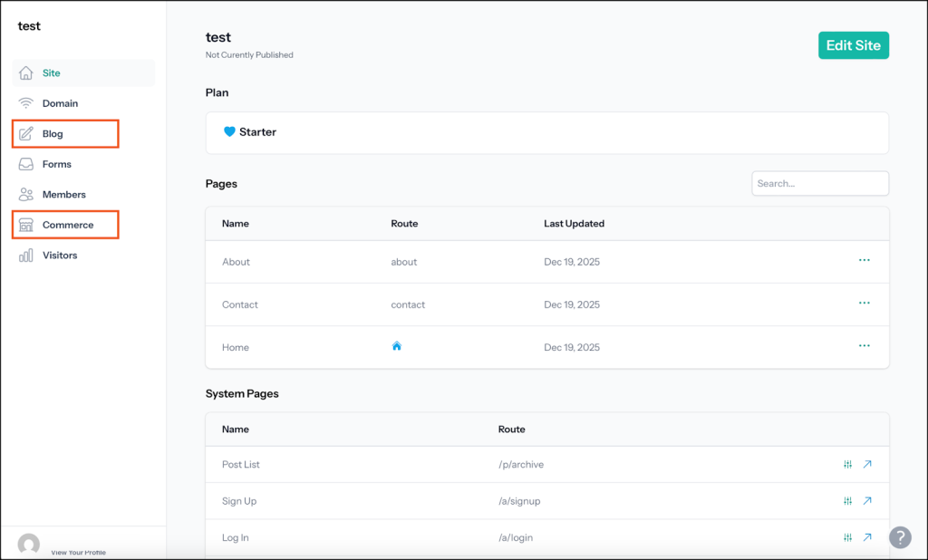This screenshot has height=560, width=928.
Task: Open Sign Up page external arrow icon
Action: point(867,501)
